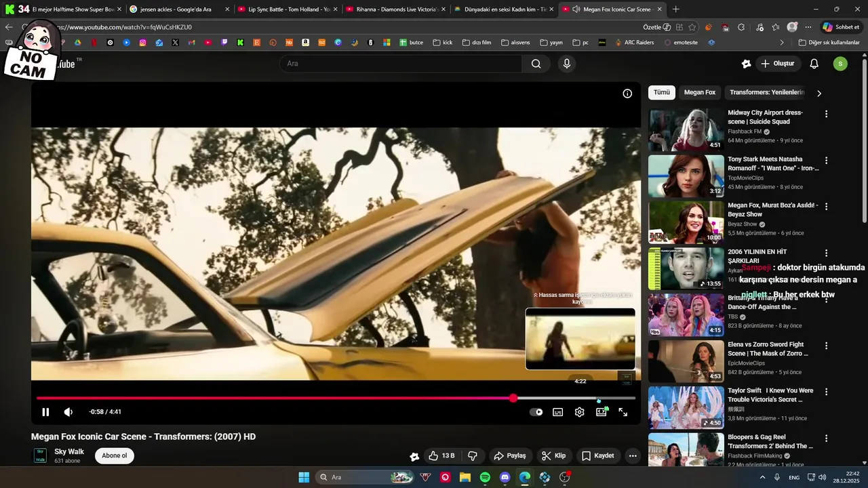
Task: Click the Klip scissors button
Action: point(553,455)
